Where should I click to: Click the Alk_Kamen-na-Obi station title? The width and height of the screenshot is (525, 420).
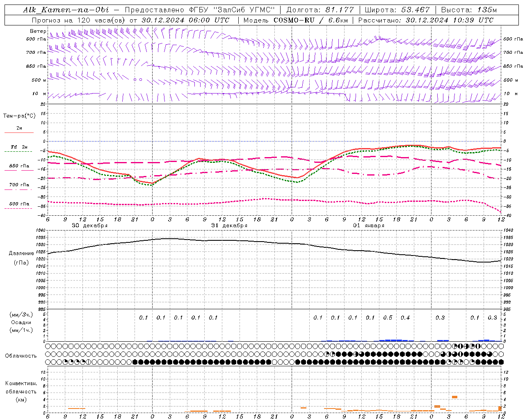(x=66, y=10)
